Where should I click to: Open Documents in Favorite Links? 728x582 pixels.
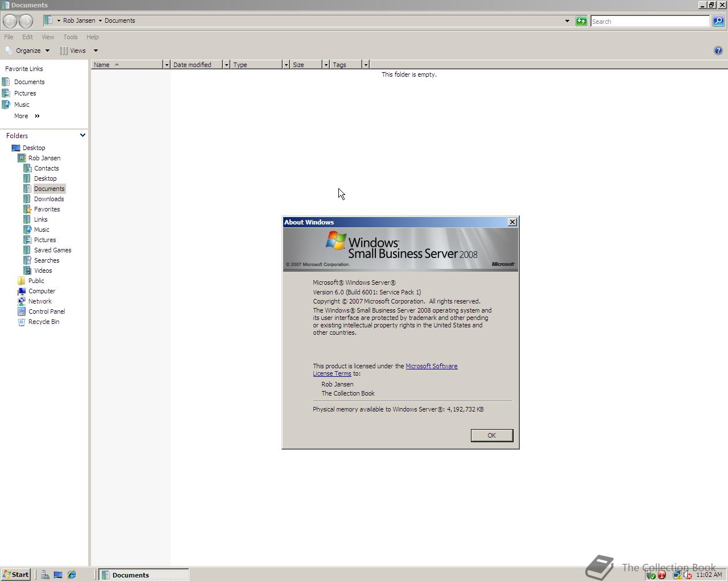tap(29, 82)
